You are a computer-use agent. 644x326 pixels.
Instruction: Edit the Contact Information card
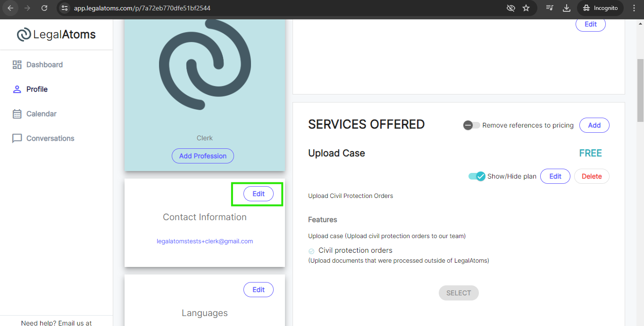coord(259,194)
